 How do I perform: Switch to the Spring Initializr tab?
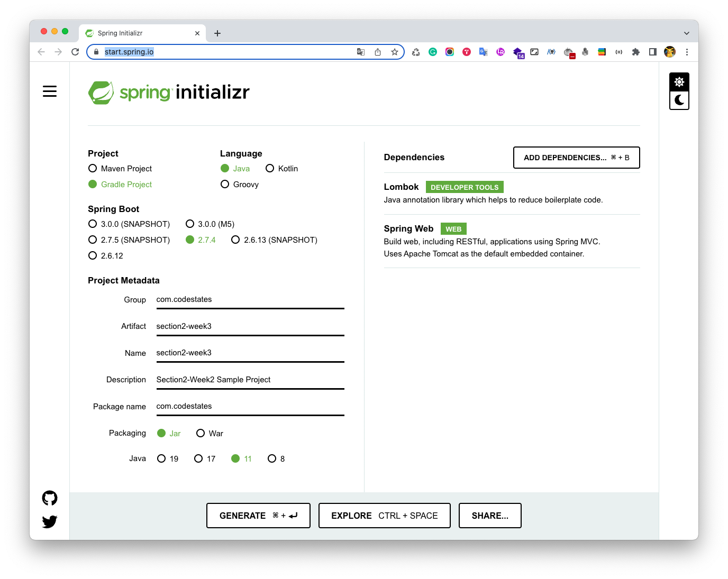[x=138, y=33]
